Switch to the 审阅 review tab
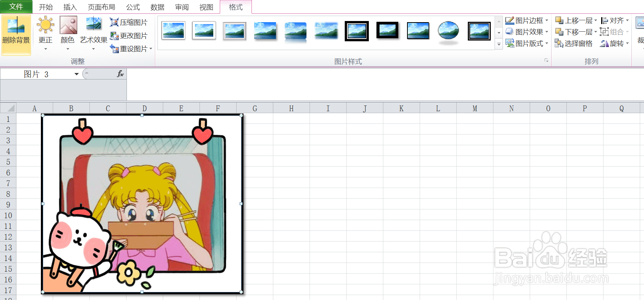Image resolution: width=644 pixels, height=300 pixels. pos(182,7)
